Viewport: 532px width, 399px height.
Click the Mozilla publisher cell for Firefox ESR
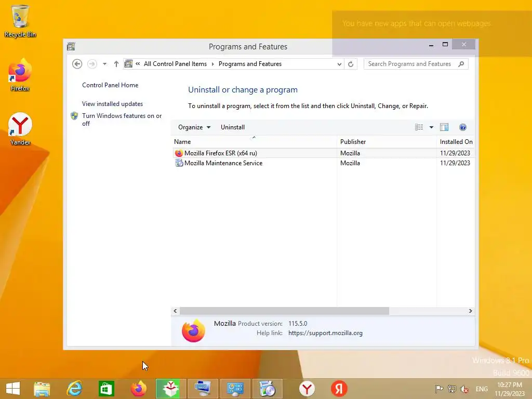350,153
